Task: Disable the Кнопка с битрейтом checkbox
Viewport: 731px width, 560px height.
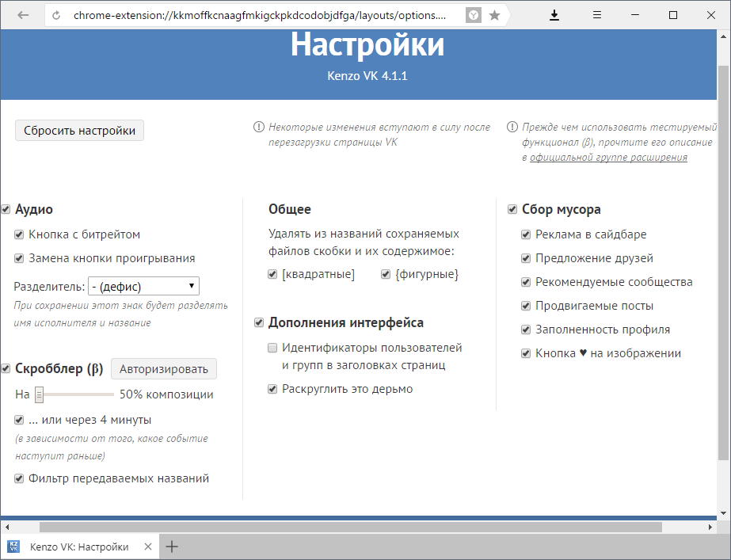Action: coord(19,235)
